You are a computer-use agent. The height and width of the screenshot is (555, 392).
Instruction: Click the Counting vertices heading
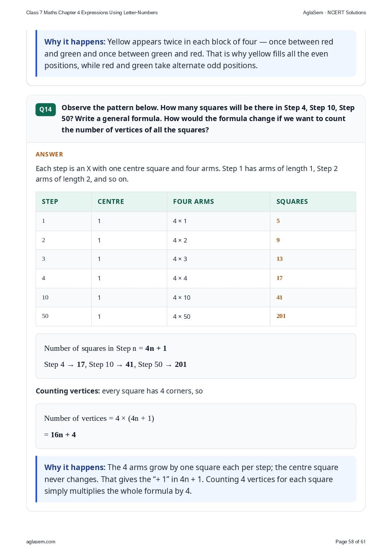click(x=68, y=391)
